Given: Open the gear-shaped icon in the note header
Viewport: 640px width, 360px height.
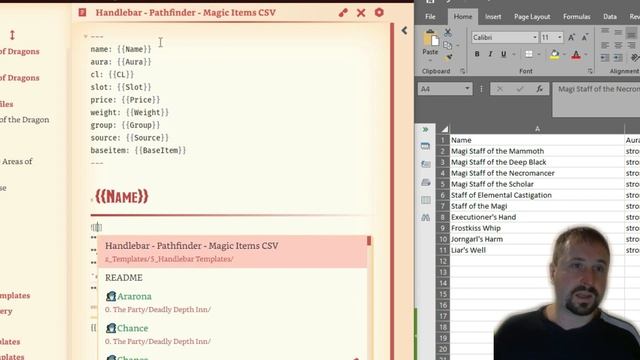Looking at the screenshot, I should click(x=379, y=13).
